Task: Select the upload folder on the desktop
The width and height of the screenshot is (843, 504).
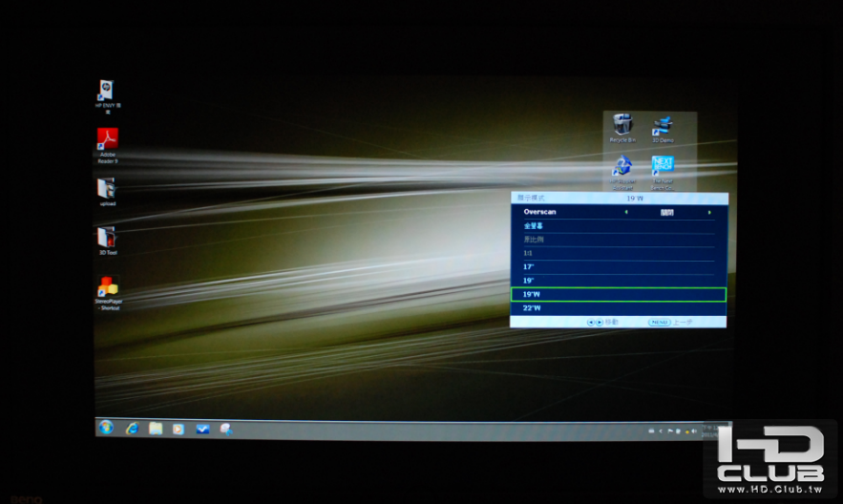Action: [107, 192]
